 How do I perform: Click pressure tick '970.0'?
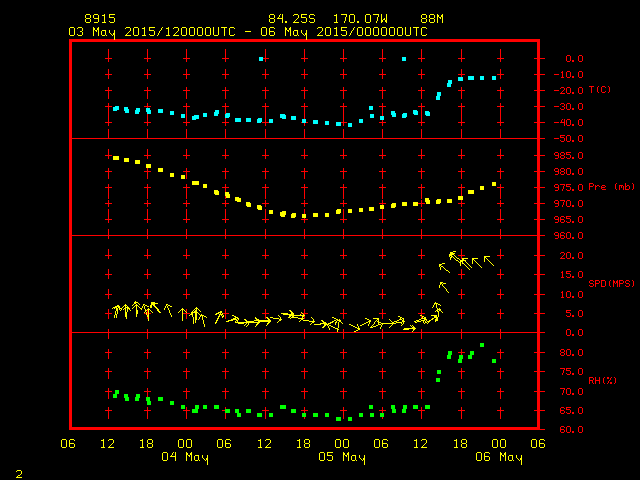click(x=569, y=204)
